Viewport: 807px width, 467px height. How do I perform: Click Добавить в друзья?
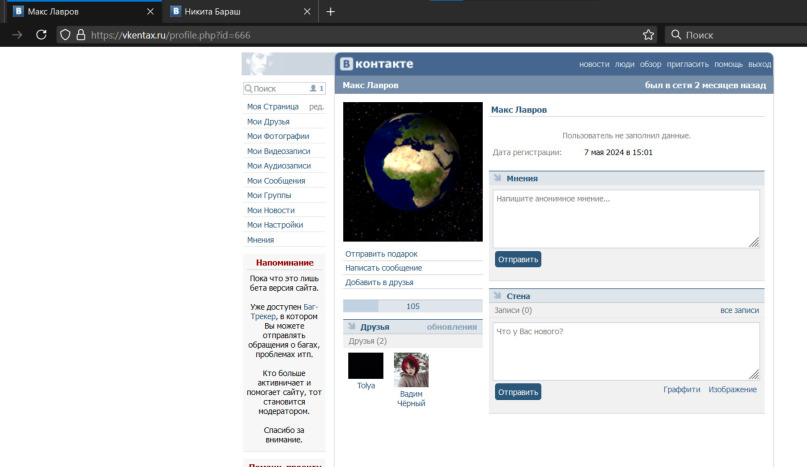(x=379, y=282)
